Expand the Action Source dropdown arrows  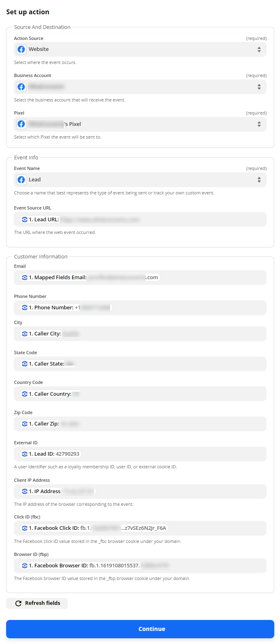259,49
